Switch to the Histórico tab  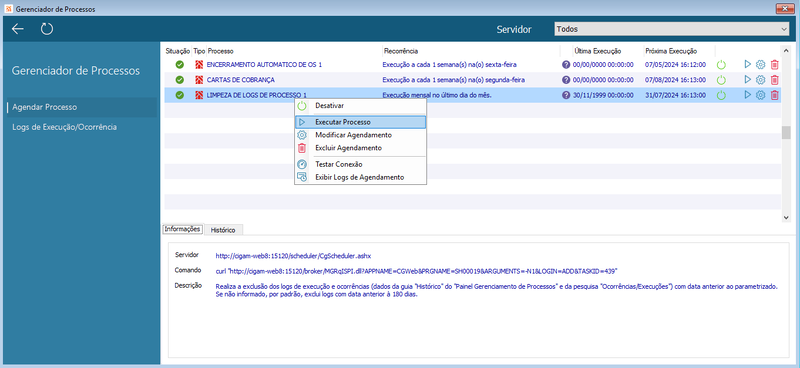[x=223, y=230]
